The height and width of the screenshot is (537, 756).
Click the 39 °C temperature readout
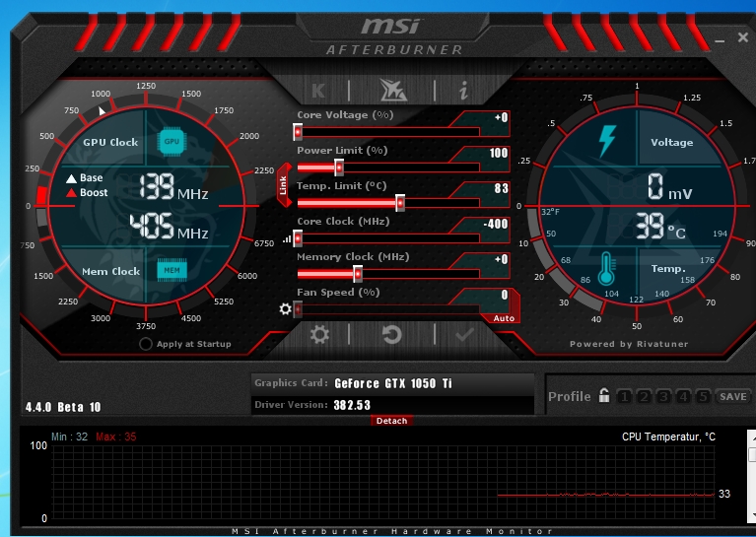660,227
